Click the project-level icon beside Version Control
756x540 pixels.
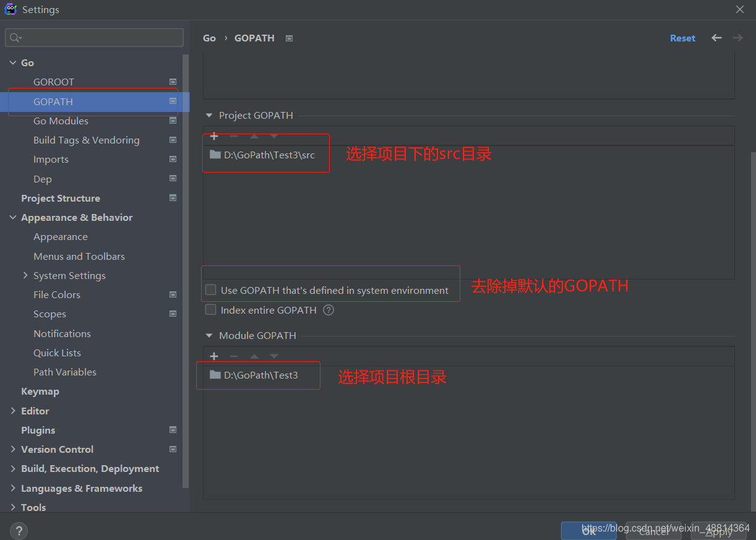coord(173,449)
